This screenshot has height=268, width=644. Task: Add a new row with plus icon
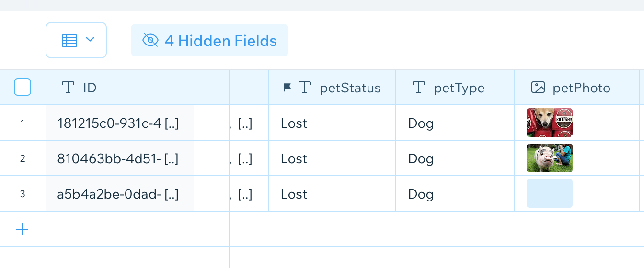22,229
